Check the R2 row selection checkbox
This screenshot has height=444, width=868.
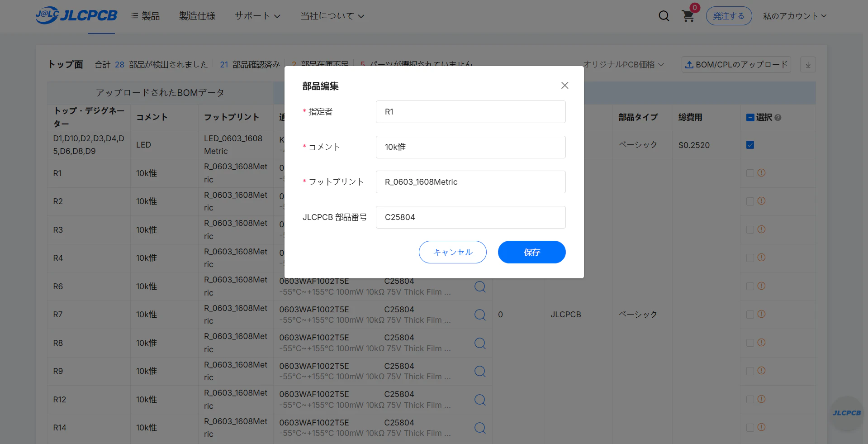point(750,201)
